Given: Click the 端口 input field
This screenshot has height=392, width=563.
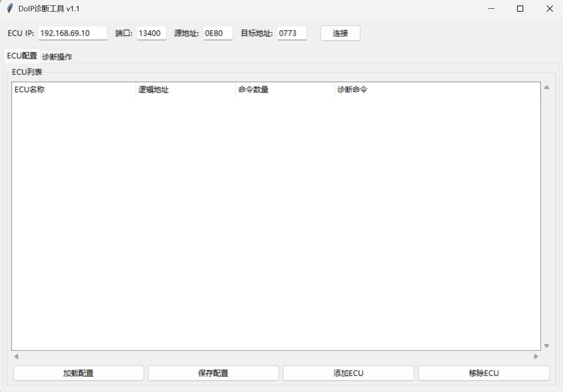Looking at the screenshot, I should pyautogui.click(x=151, y=33).
